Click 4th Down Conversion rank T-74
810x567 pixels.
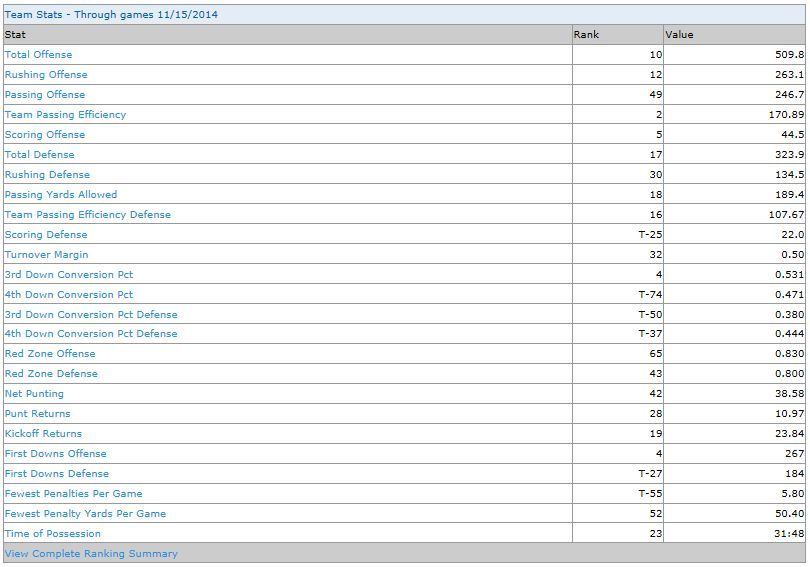pos(650,295)
